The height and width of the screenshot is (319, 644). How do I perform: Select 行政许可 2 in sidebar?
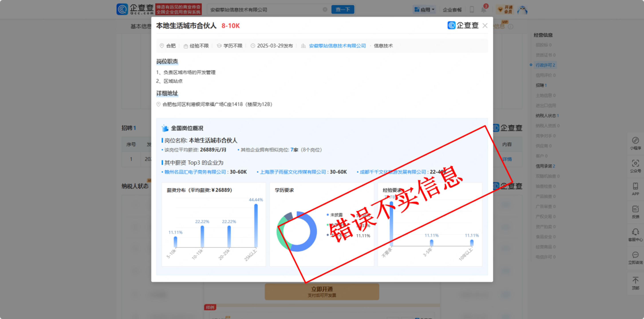pyautogui.click(x=545, y=65)
